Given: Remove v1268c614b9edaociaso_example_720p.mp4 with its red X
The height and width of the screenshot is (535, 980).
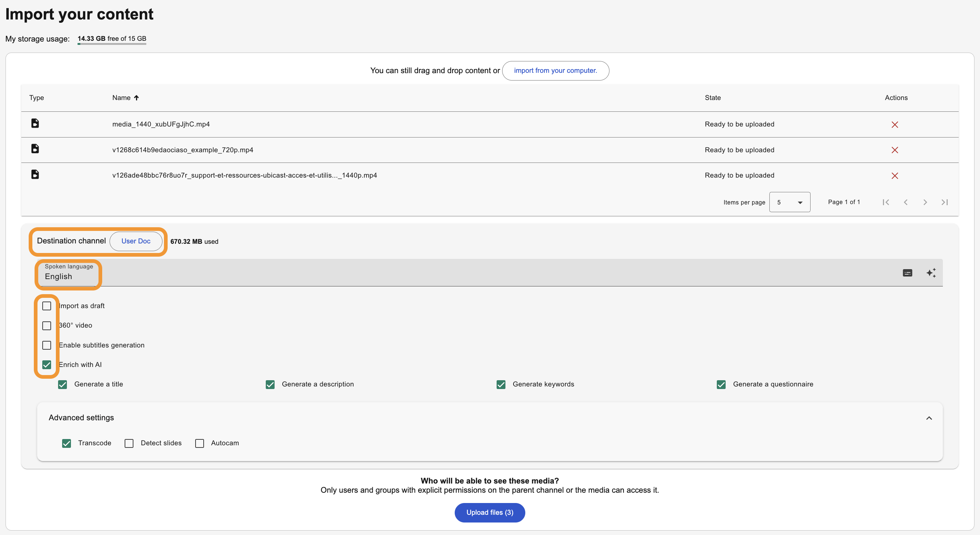Looking at the screenshot, I should click(x=894, y=150).
